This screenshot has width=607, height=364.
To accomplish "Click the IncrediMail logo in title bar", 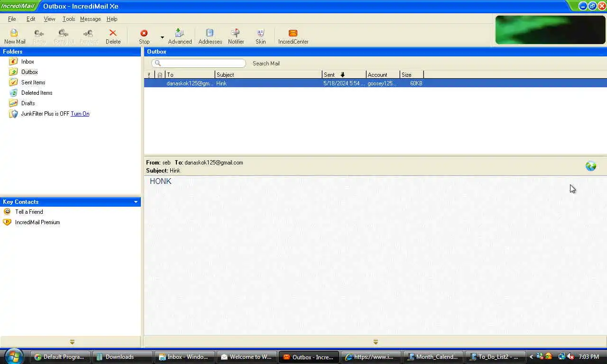I will pyautogui.click(x=18, y=6).
